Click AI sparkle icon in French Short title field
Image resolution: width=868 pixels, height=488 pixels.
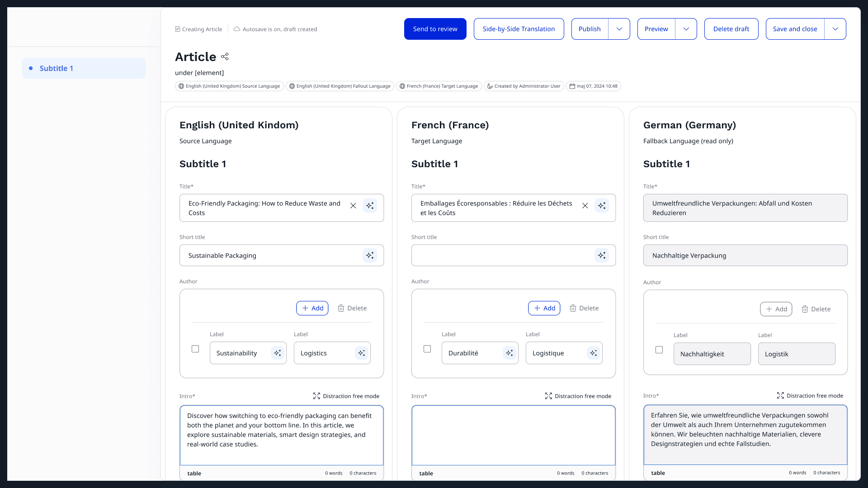pos(602,255)
